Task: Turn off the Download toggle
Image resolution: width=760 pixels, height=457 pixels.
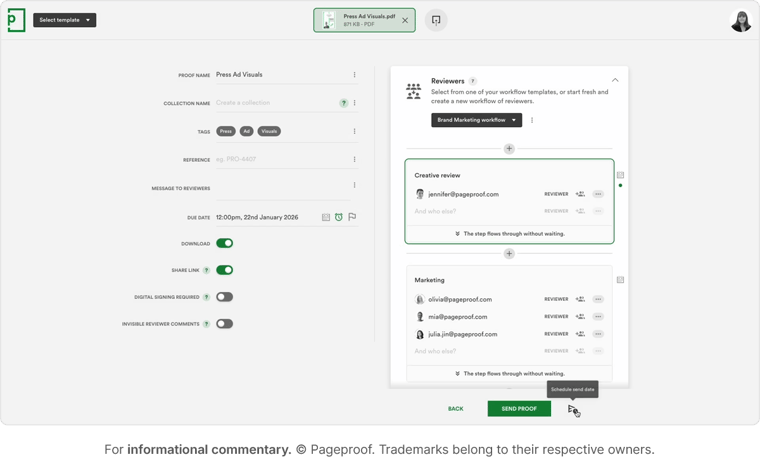Action: (224, 243)
